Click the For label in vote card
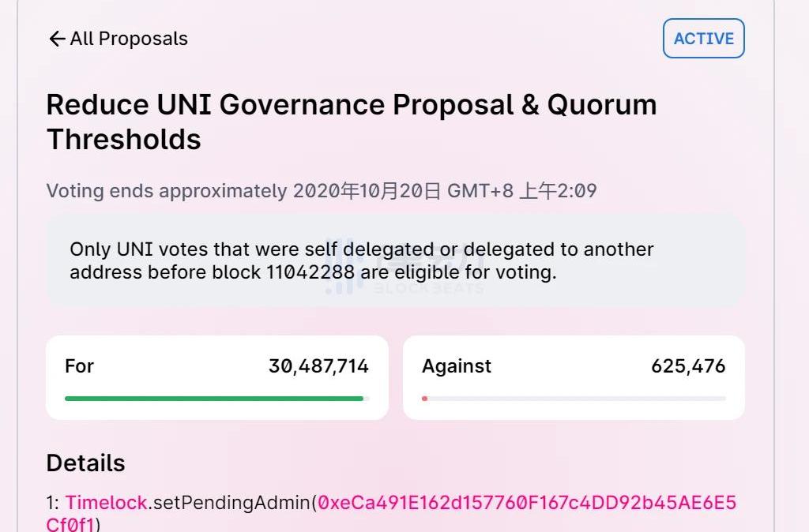The width and height of the screenshot is (809, 532). pyautogui.click(x=79, y=366)
